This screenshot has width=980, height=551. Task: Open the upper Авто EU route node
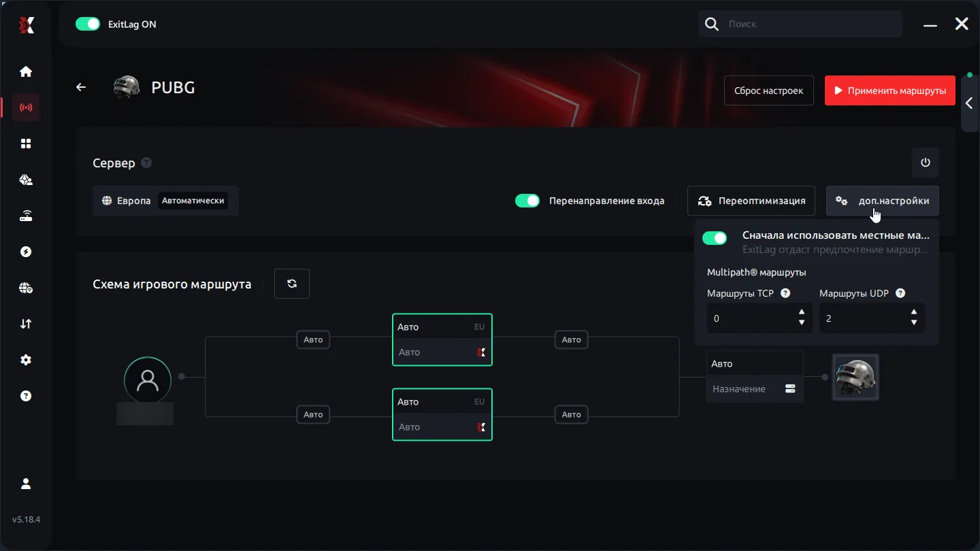click(x=442, y=339)
